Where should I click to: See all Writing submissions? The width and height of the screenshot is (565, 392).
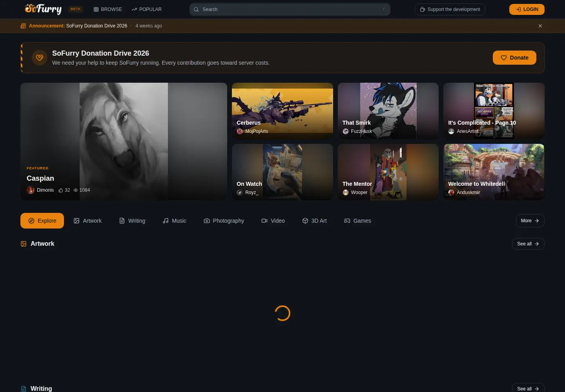tap(528, 388)
